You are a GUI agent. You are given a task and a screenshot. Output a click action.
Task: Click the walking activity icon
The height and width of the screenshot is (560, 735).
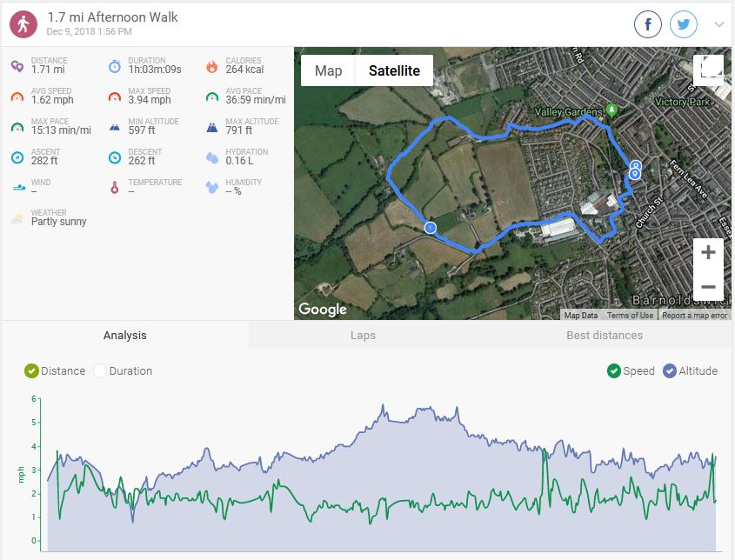(x=23, y=24)
